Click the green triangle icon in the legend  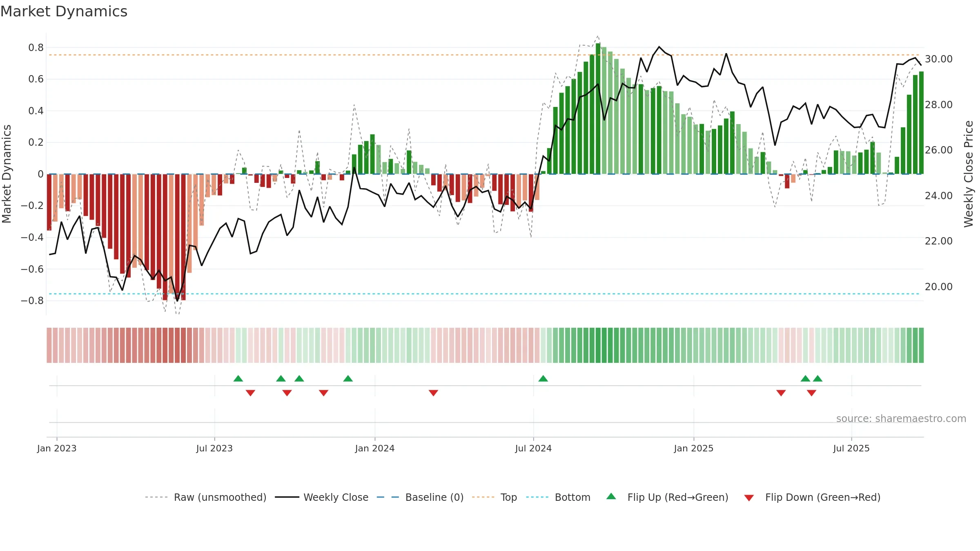[x=611, y=496]
